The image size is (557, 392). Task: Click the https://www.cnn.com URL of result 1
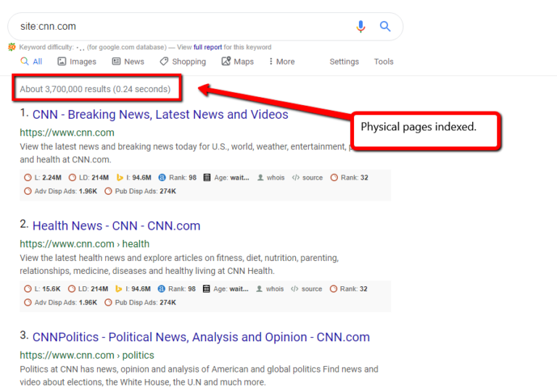(x=67, y=133)
